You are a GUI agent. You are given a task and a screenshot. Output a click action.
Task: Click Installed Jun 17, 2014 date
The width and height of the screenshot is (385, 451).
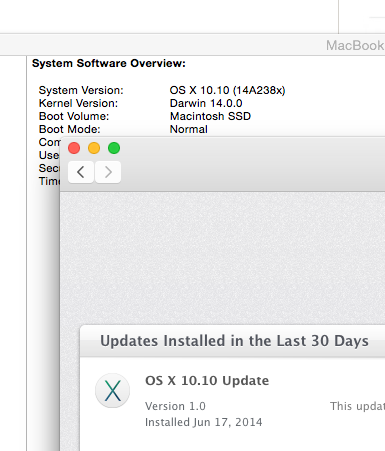tap(204, 422)
